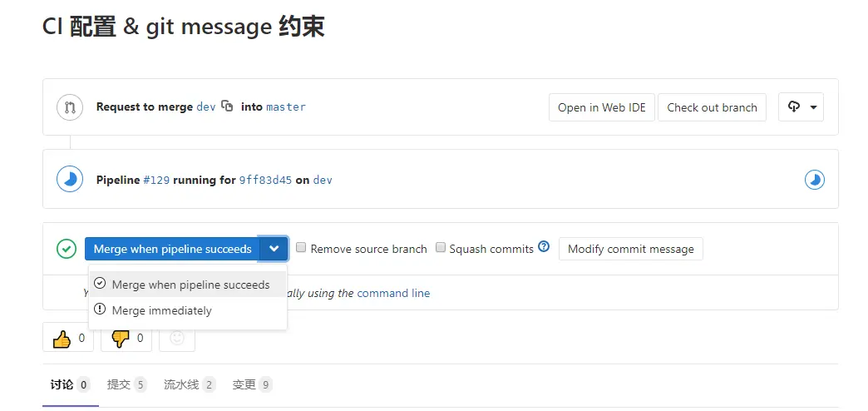
Task: Expand the download dropdown next to Check out branch
Action: point(801,106)
